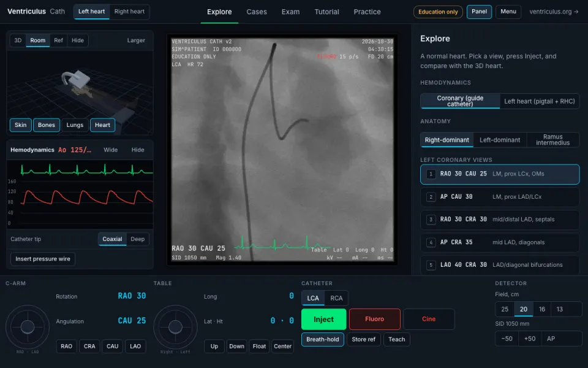Set detector field to 16 cm
Viewport: 588px width, 368px height.
pos(542,309)
